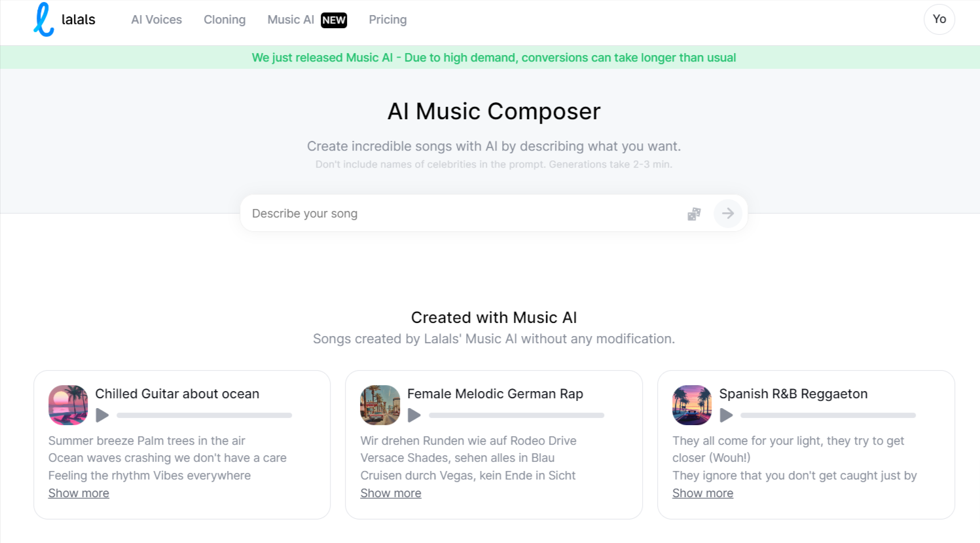This screenshot has height=543, width=980.
Task: Open the Pricing page
Action: (x=388, y=20)
